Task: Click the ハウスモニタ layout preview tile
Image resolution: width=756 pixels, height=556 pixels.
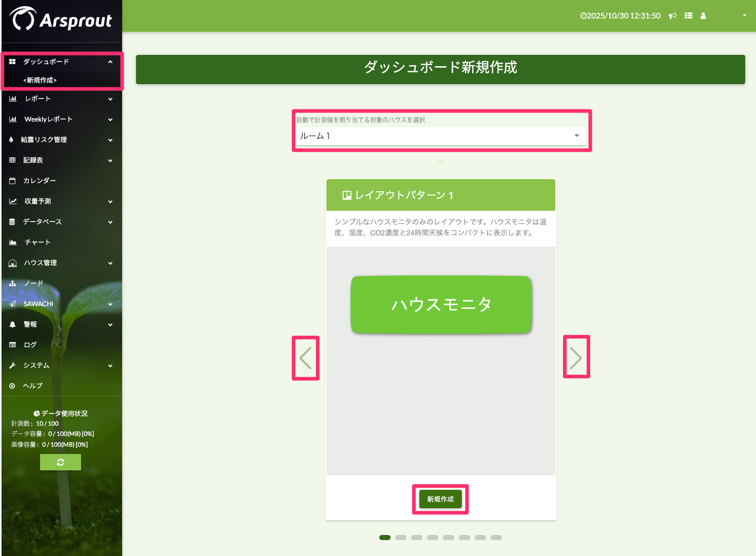Action: pos(441,305)
